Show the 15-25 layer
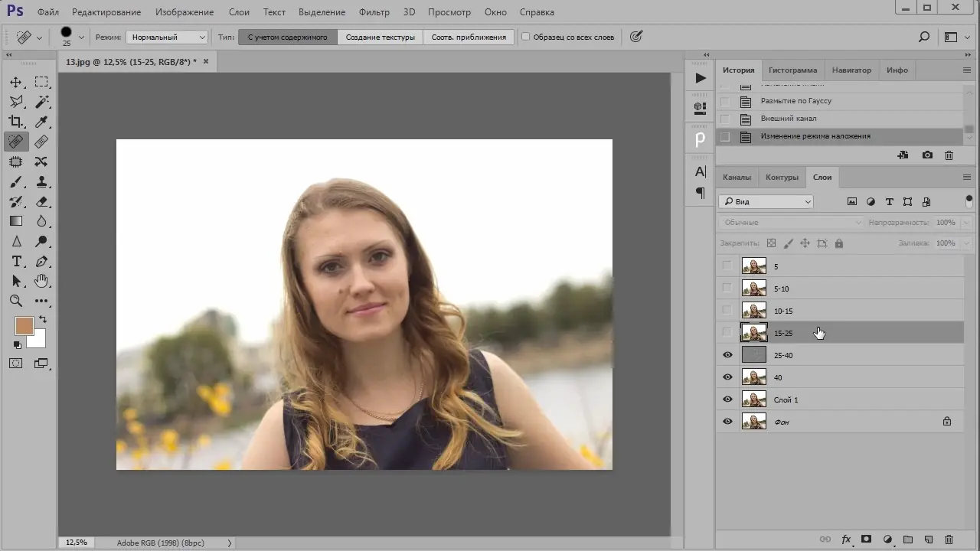The image size is (980, 551). coord(727,333)
